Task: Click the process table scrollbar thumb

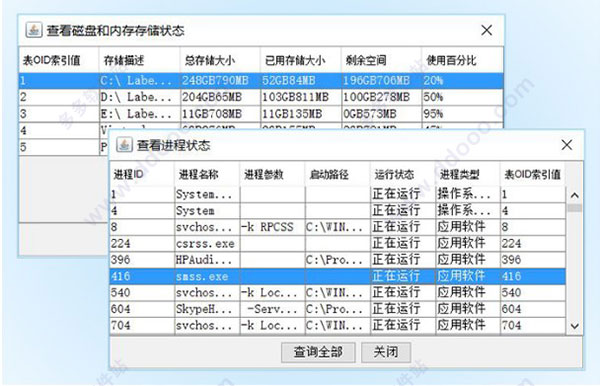Action: [x=574, y=208]
